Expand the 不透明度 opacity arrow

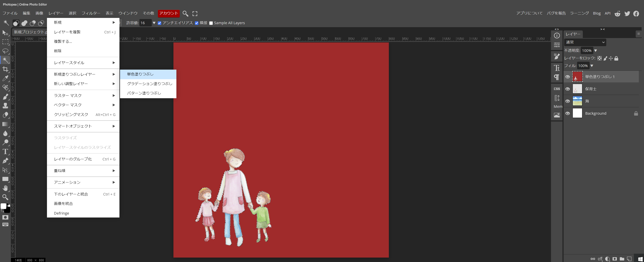596,50
